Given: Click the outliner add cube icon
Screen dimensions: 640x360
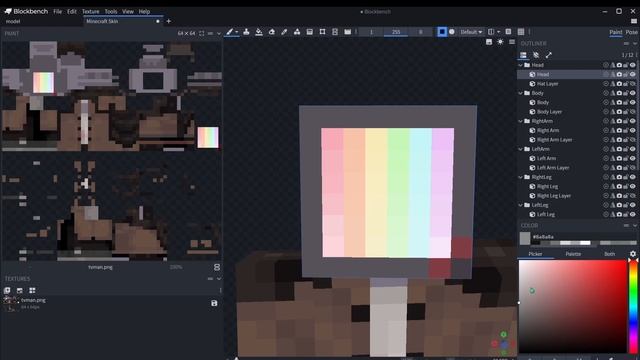Looking at the screenshot, I should 523,55.
